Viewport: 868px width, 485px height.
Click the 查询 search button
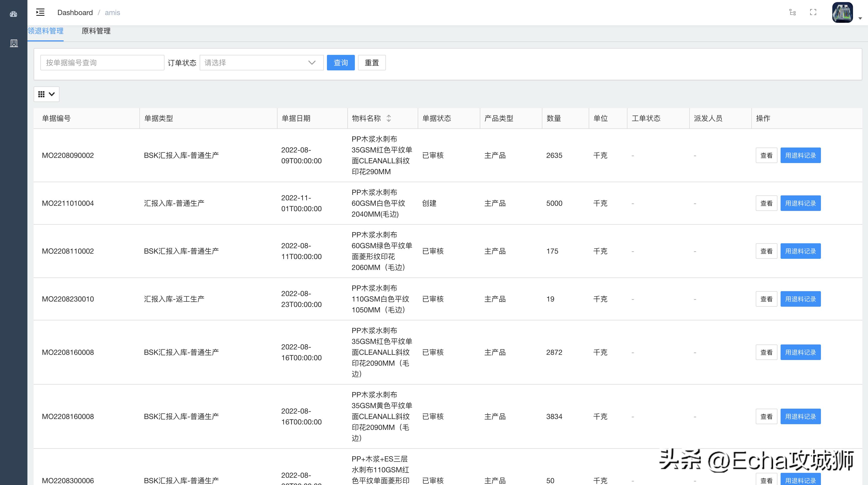(x=340, y=62)
